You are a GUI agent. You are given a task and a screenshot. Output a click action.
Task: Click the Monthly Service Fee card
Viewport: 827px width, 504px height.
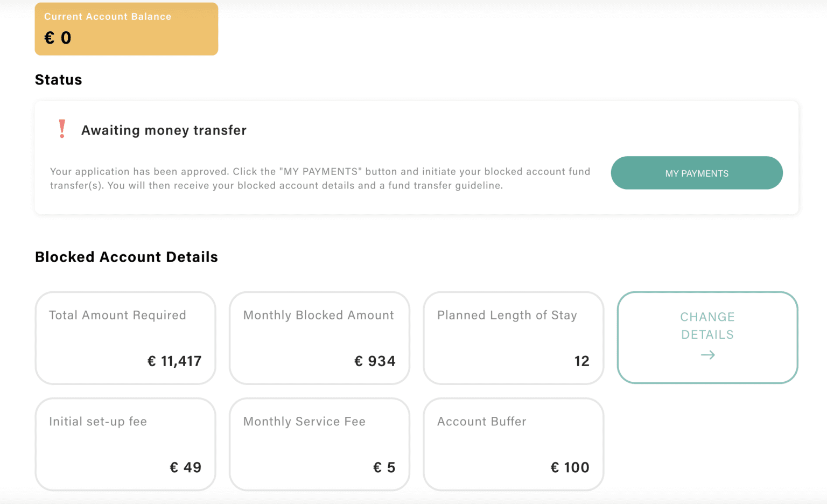pos(319,444)
